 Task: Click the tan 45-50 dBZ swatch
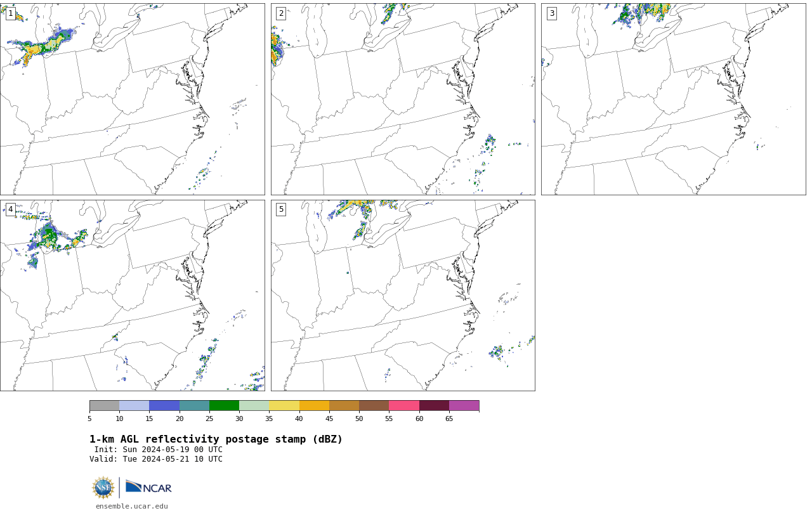(344, 406)
